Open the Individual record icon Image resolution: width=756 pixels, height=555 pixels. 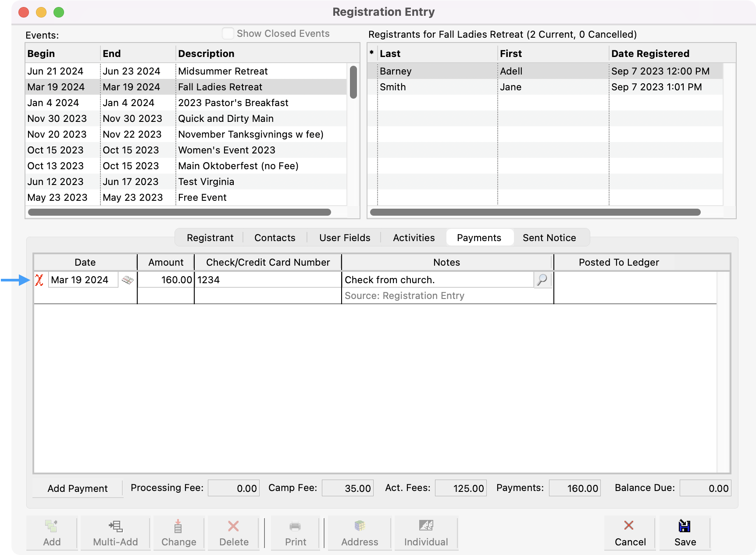click(x=426, y=533)
